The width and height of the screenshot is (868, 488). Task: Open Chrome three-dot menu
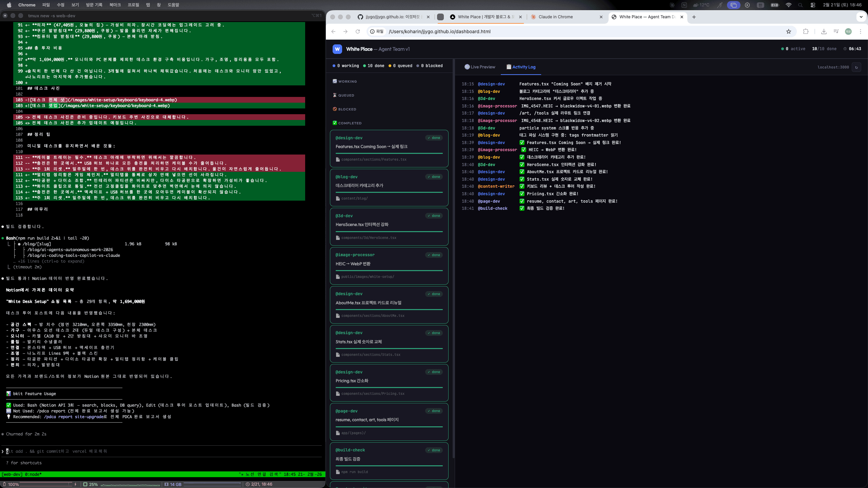[x=861, y=32]
